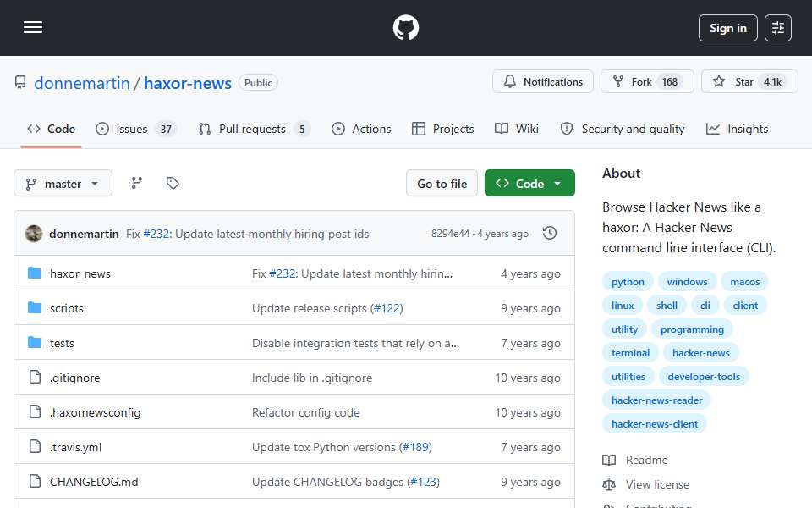Screen dimensions: 812x508
Task: Open appearance settings icon next to Sign in
Action: coord(778,28)
